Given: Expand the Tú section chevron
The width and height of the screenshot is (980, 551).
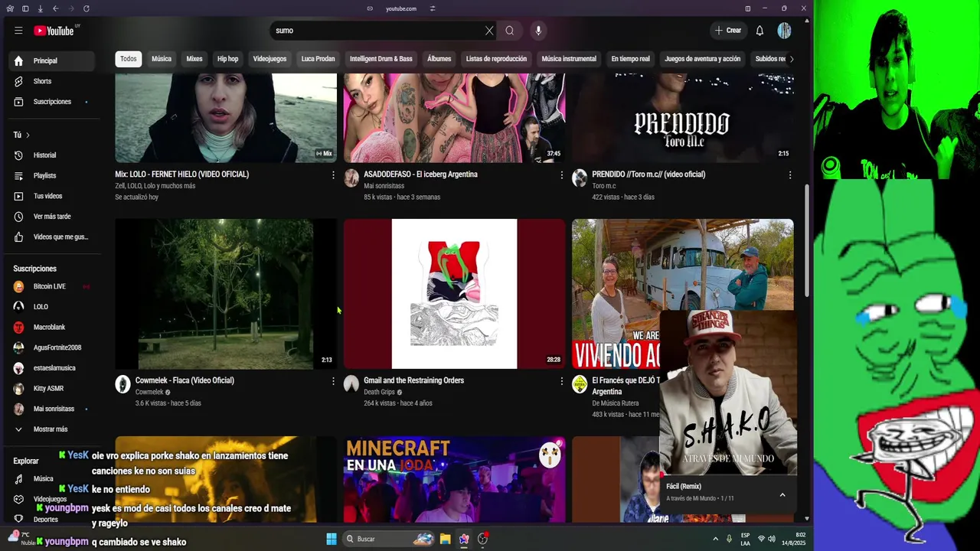Looking at the screenshot, I should pos(28,135).
